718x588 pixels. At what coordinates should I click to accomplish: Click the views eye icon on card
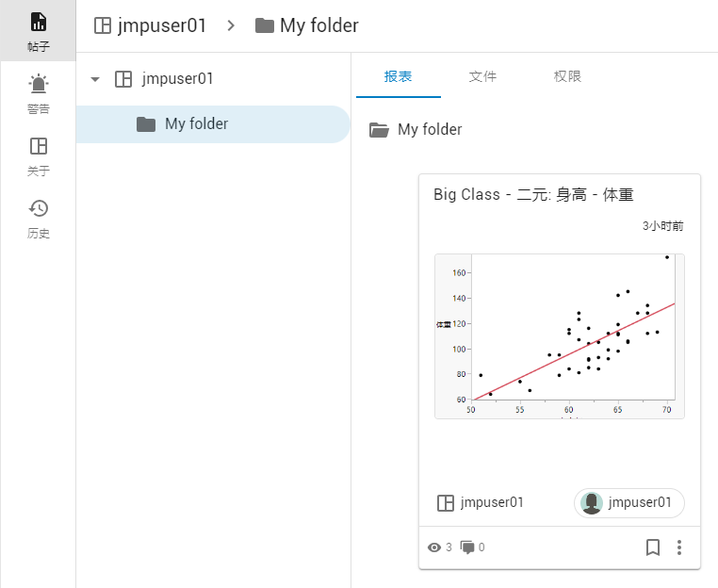[x=434, y=547]
